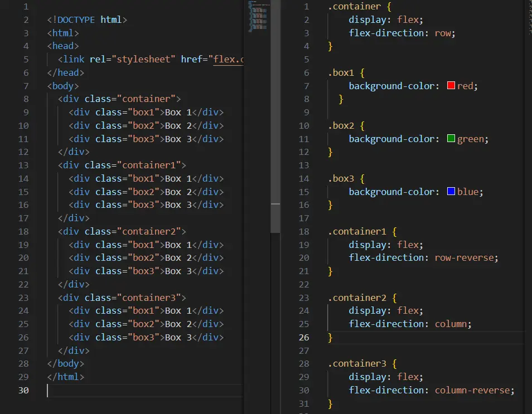Click the div class="container" line
This screenshot has height=414, width=532.
pos(119,99)
